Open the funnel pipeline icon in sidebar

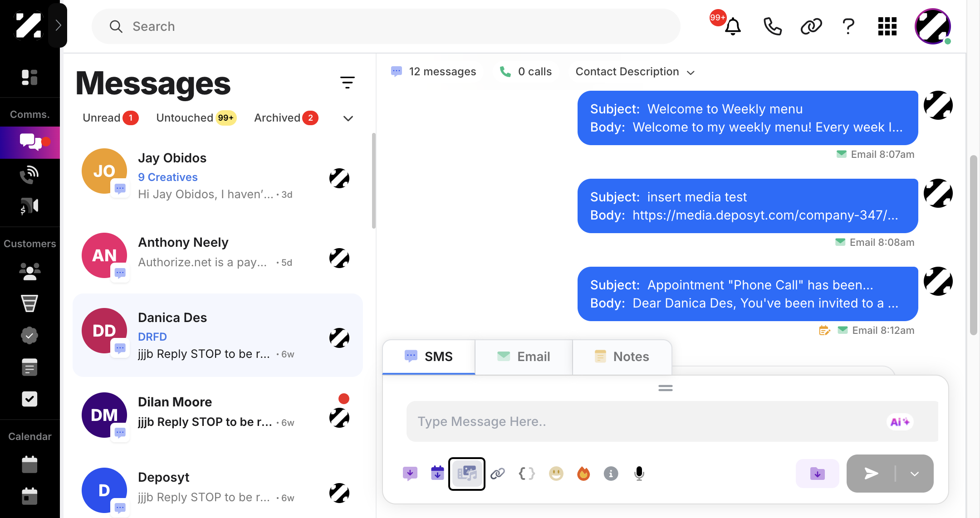pyautogui.click(x=29, y=303)
